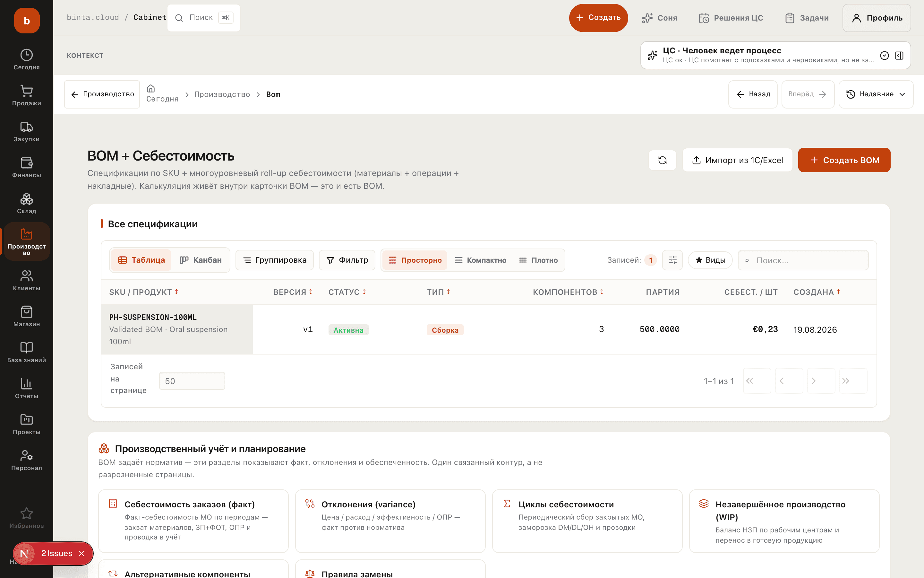The image size is (924, 578).
Task: Open Продажи in the sidebar
Action: (26, 96)
